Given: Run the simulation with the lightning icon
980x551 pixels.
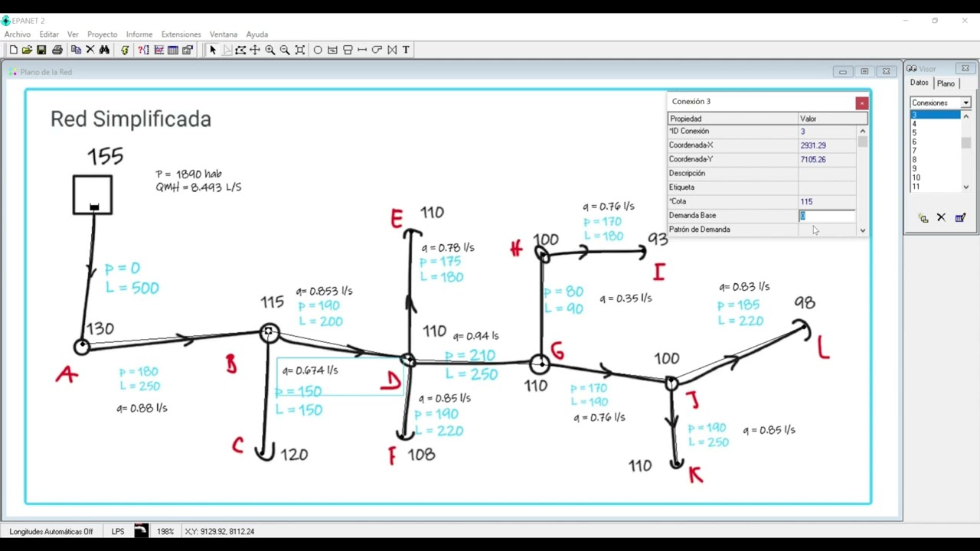Looking at the screenshot, I should tap(124, 50).
